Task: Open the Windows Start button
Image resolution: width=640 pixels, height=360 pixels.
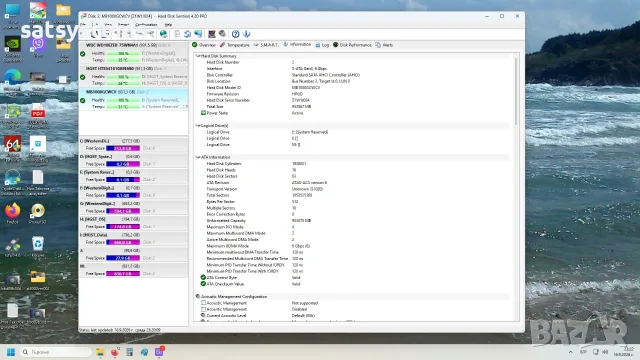Action: (11, 352)
